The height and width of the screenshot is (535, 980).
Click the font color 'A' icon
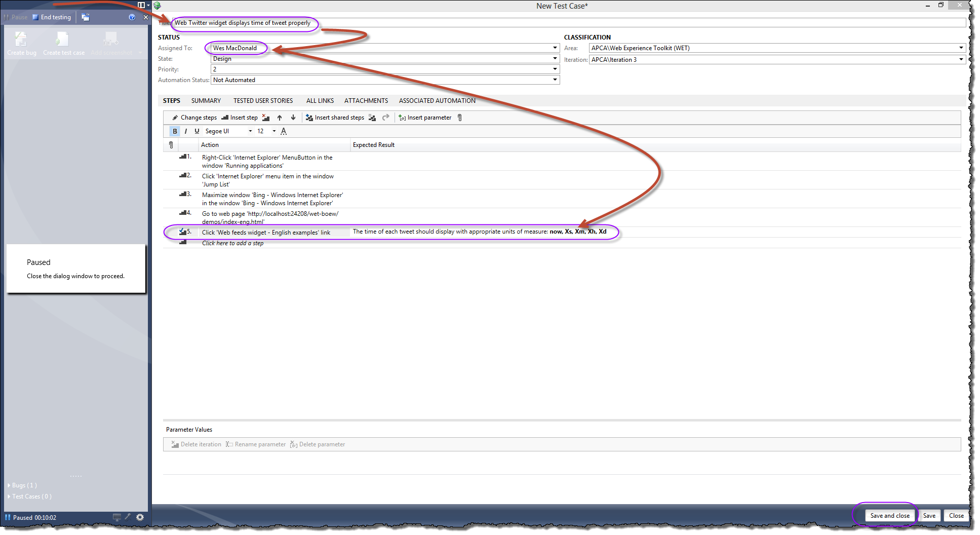click(284, 131)
